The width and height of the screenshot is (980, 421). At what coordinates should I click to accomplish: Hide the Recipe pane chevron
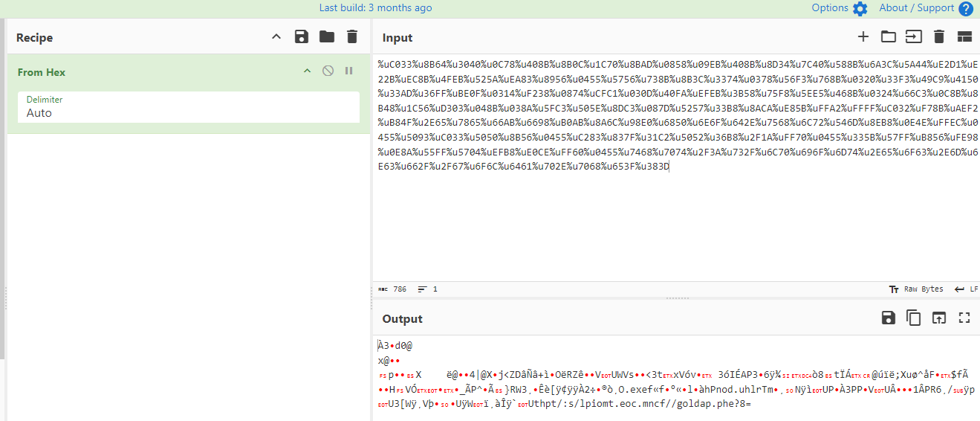[276, 37]
